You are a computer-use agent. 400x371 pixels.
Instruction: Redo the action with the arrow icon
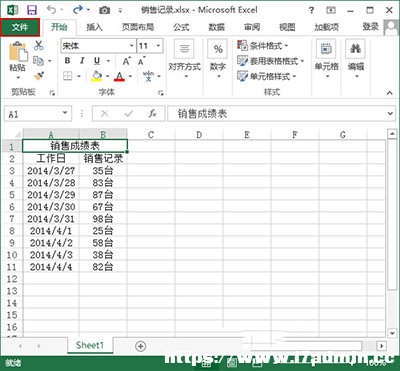(x=77, y=10)
